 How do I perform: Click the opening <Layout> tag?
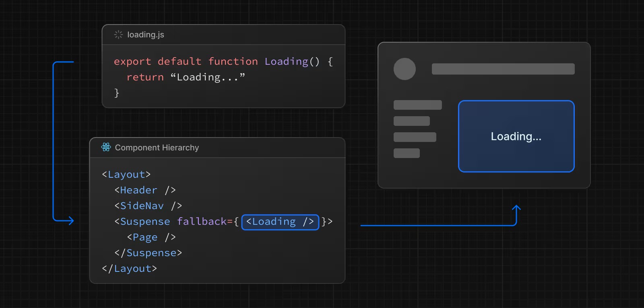pyautogui.click(x=126, y=175)
